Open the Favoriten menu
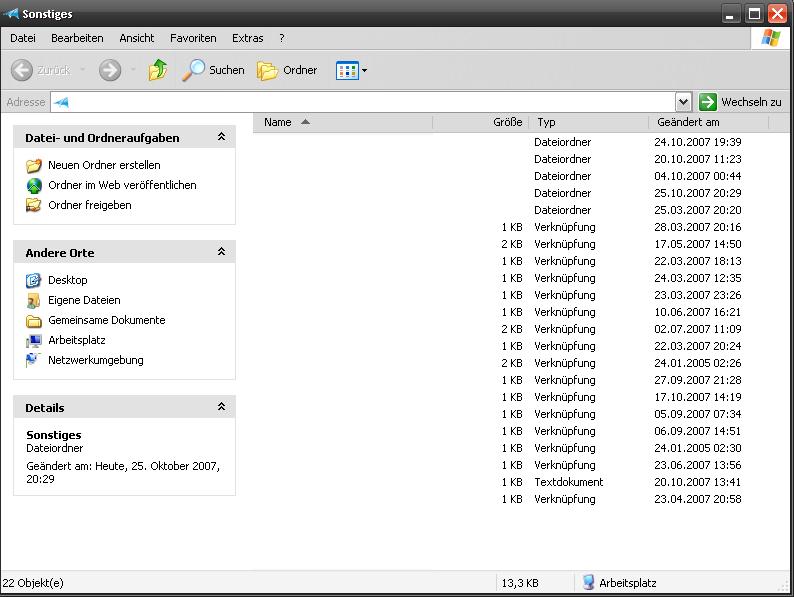This screenshot has height=597, width=794. click(193, 38)
